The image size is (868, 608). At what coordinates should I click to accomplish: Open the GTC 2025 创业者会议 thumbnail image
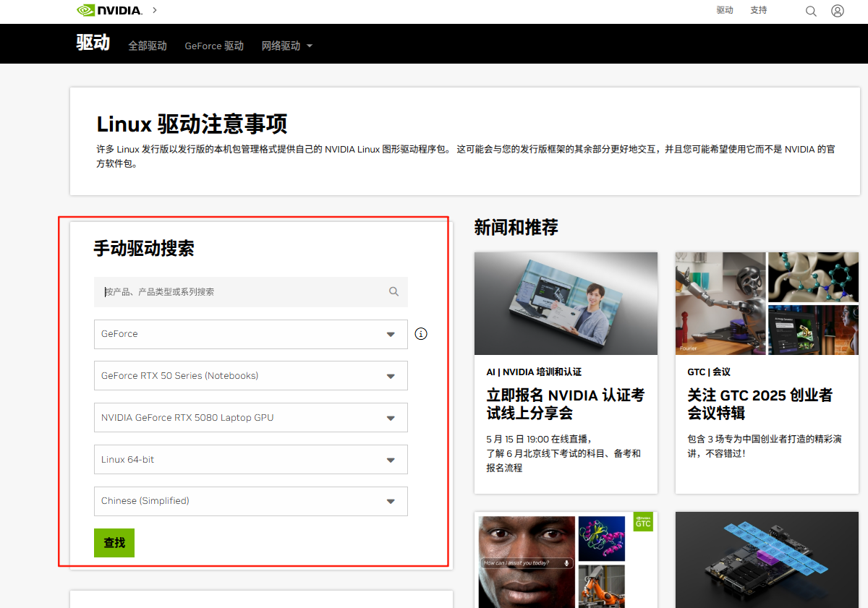tap(767, 304)
